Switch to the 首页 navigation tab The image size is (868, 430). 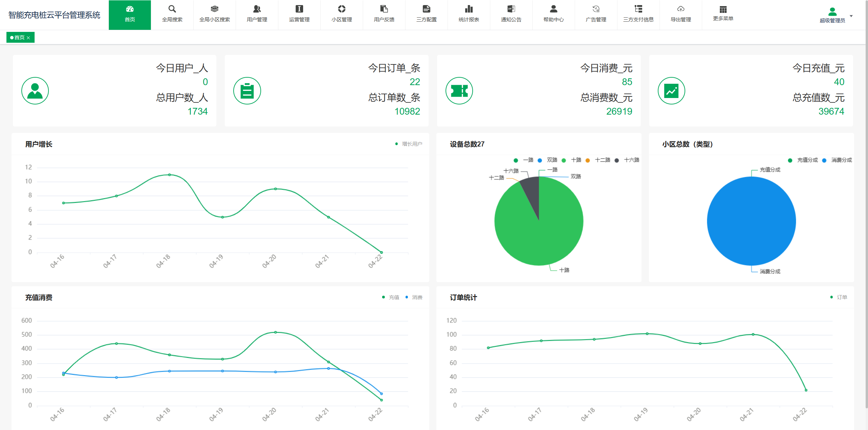(x=130, y=15)
